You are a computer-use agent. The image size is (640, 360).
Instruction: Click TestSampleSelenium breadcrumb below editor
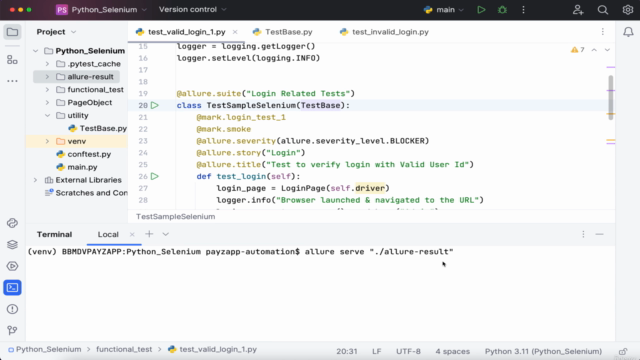[176, 217]
